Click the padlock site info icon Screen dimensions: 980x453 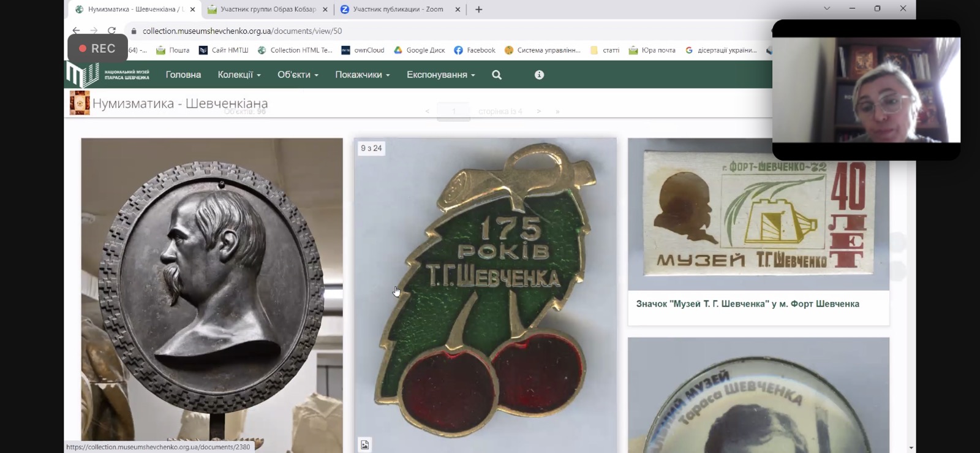(134, 31)
